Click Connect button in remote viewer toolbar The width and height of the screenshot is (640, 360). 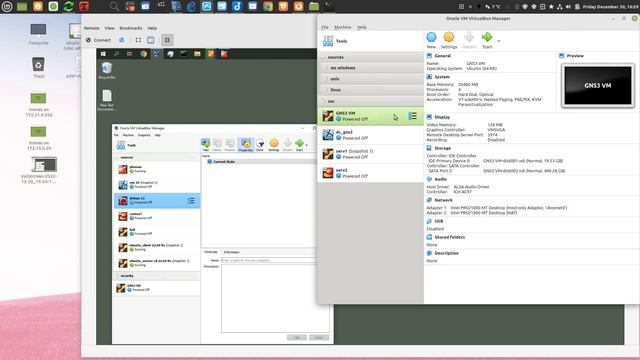point(98,40)
